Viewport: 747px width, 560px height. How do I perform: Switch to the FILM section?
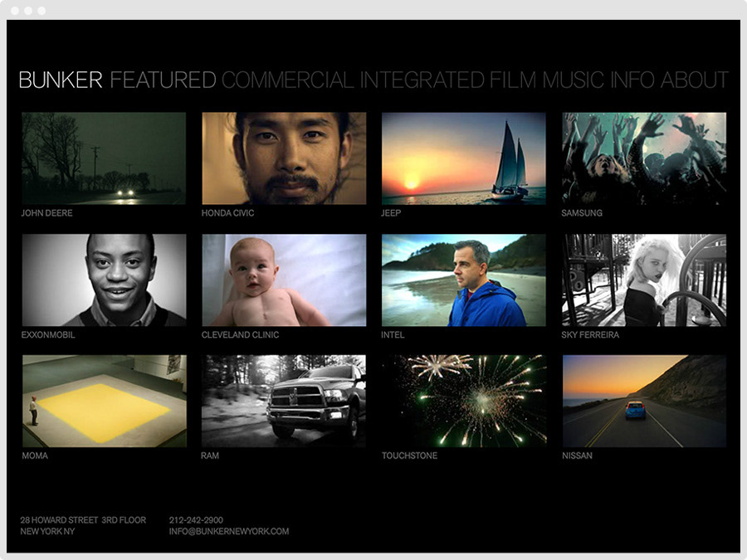point(513,80)
